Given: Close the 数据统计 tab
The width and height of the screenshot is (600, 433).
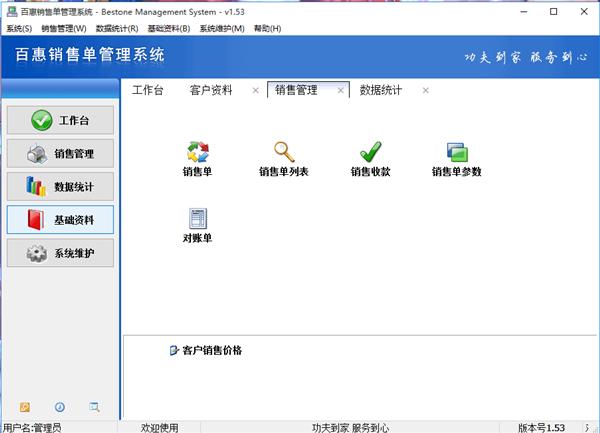Looking at the screenshot, I should click(x=426, y=91).
